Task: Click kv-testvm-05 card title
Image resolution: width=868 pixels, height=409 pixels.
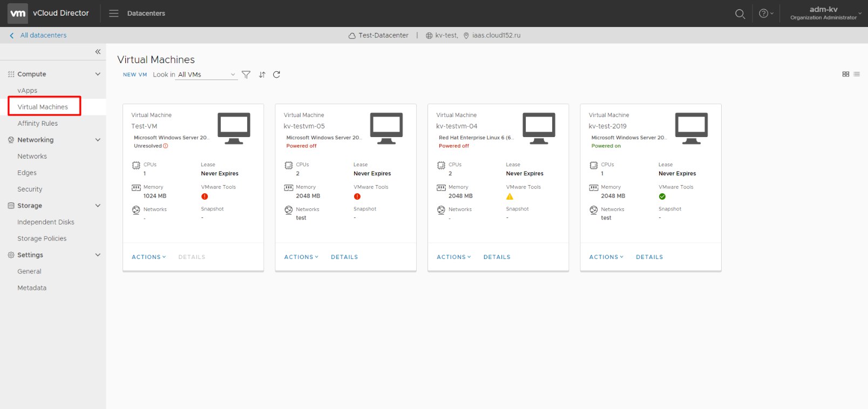Action: tap(304, 126)
